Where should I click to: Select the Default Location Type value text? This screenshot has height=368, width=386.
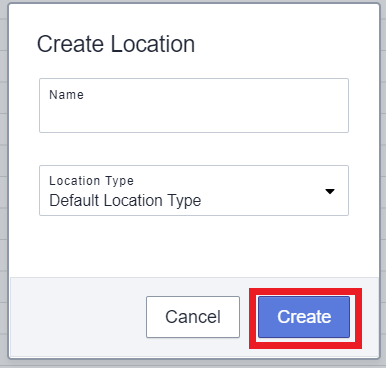pyautogui.click(x=125, y=201)
